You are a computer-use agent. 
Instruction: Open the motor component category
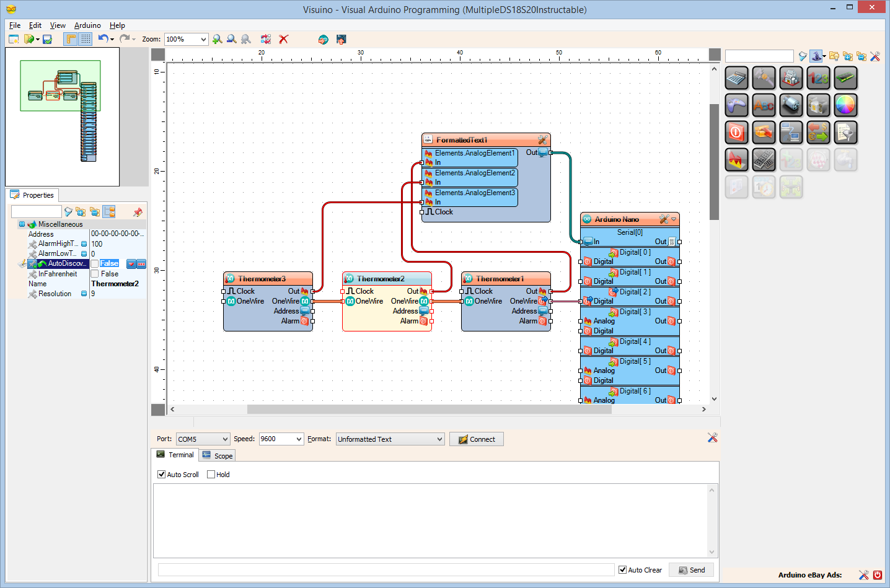(x=791, y=105)
